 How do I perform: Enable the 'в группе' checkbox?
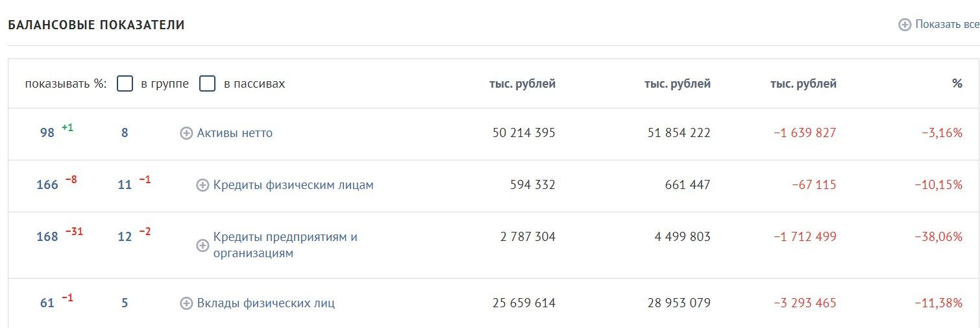pos(125,84)
